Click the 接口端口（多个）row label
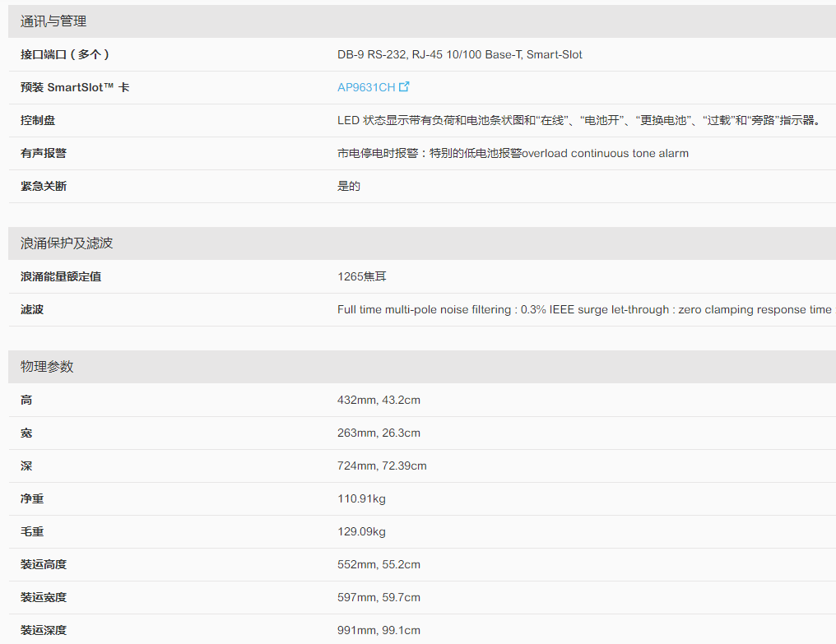836x644 pixels. (65, 54)
